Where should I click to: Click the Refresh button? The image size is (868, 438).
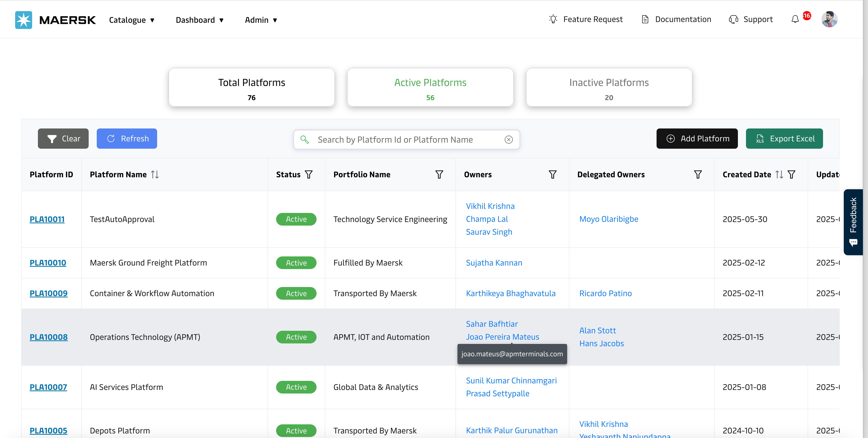point(127,138)
